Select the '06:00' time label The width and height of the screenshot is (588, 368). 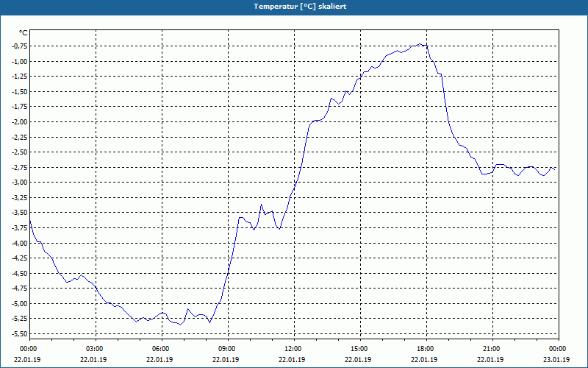[x=162, y=348]
